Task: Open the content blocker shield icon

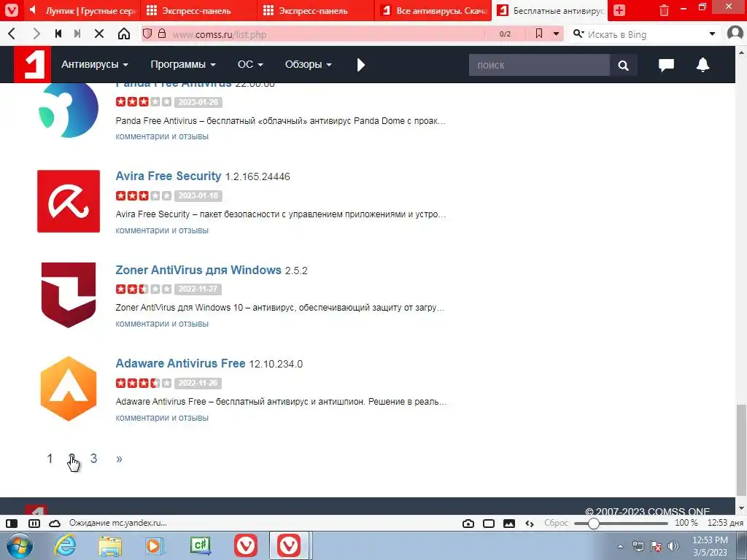Action: (x=147, y=34)
